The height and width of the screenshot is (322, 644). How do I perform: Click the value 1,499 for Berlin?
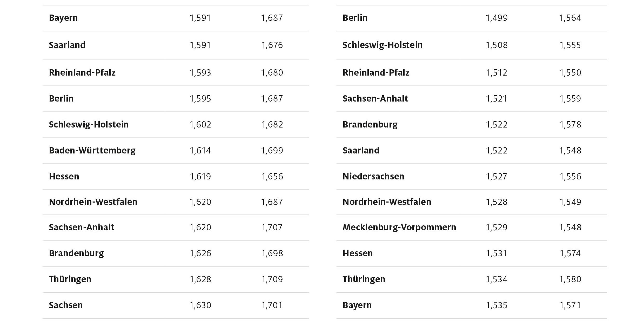coord(497,18)
